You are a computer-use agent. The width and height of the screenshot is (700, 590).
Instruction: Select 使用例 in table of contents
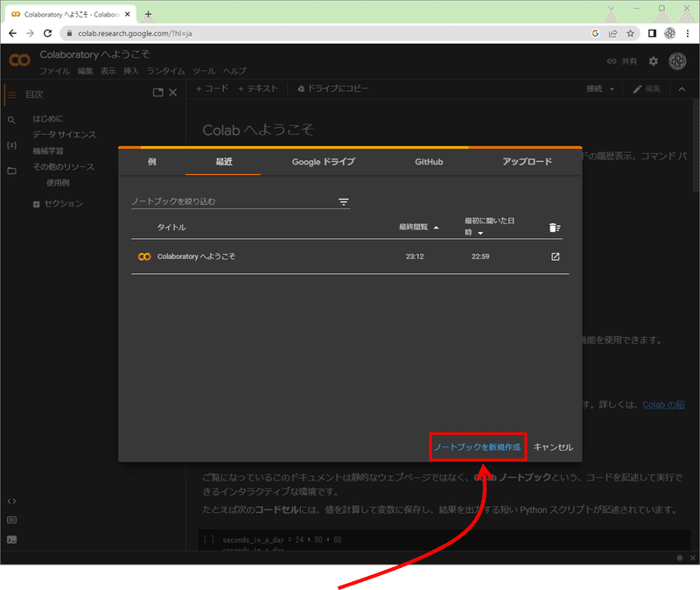58,183
